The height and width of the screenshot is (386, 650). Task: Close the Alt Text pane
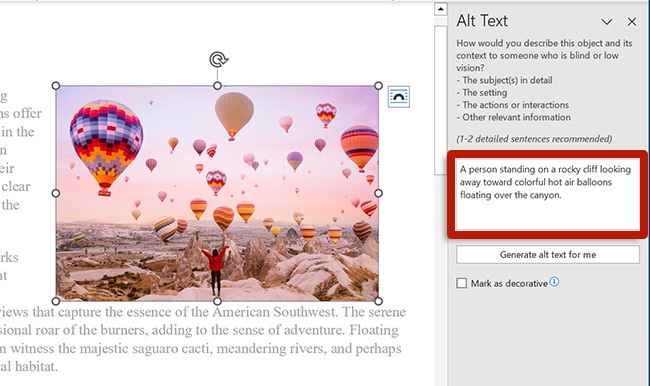(x=632, y=22)
